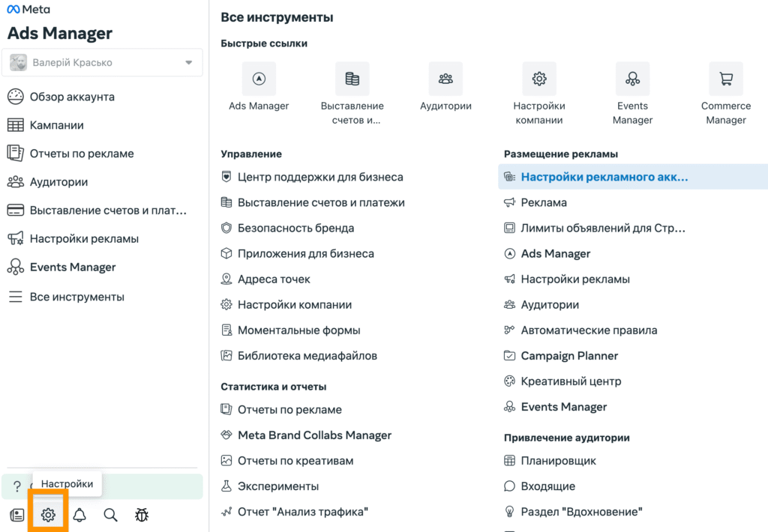Open Библиотека медиафайлов link
Viewport: 768px width, 532px height.
click(x=307, y=356)
